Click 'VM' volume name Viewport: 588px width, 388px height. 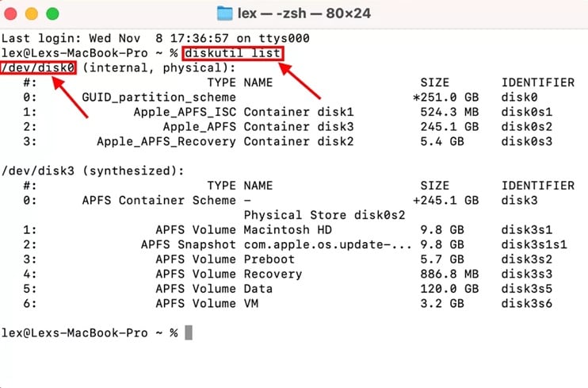click(x=251, y=303)
